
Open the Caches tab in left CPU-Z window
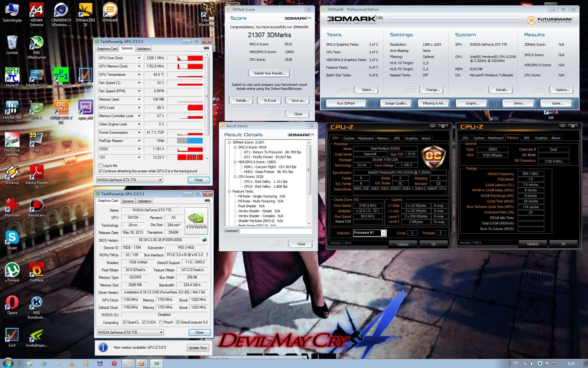(349, 138)
